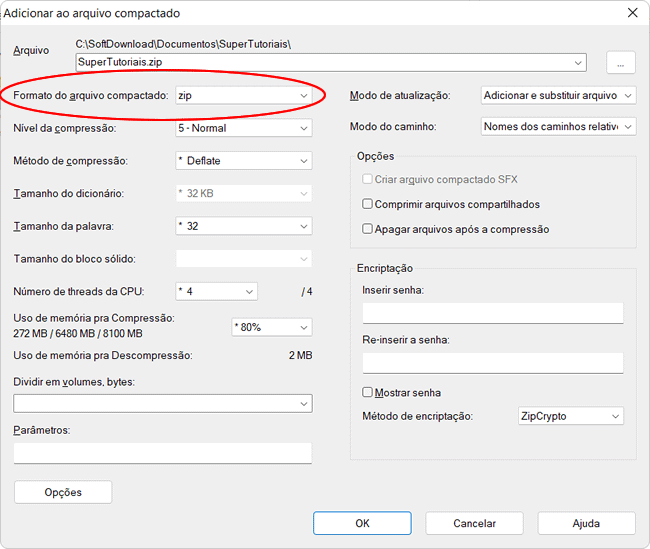Click the Opções button

(63, 492)
